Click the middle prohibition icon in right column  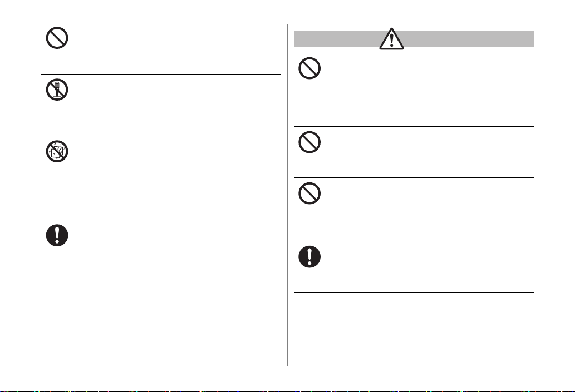coord(309,142)
